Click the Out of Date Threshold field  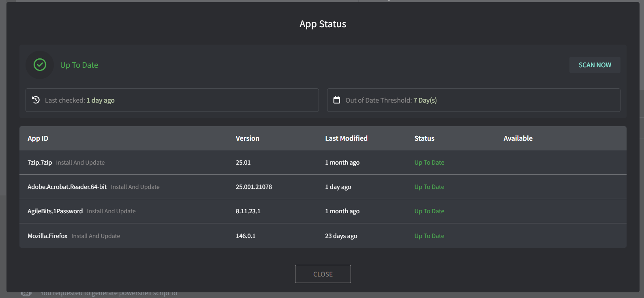(473, 100)
